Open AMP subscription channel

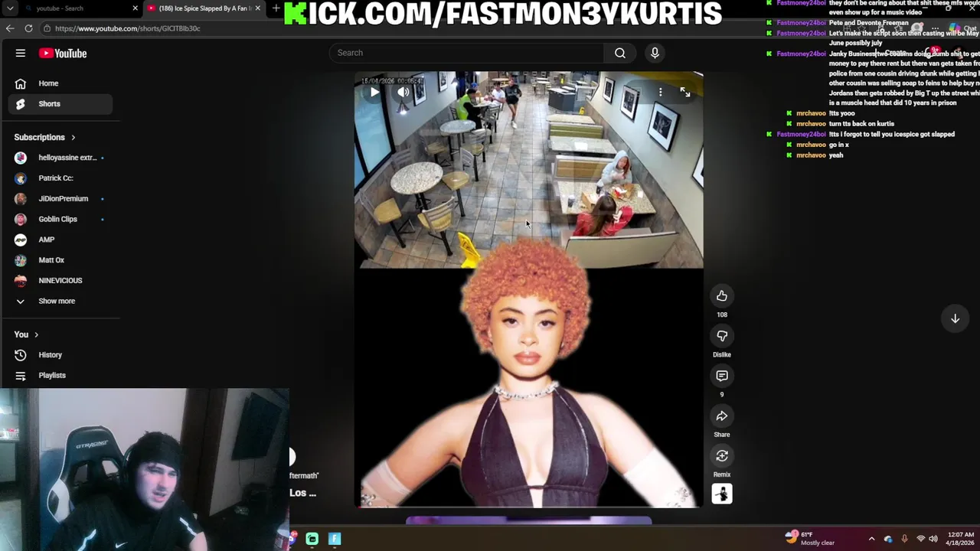[x=60, y=240]
